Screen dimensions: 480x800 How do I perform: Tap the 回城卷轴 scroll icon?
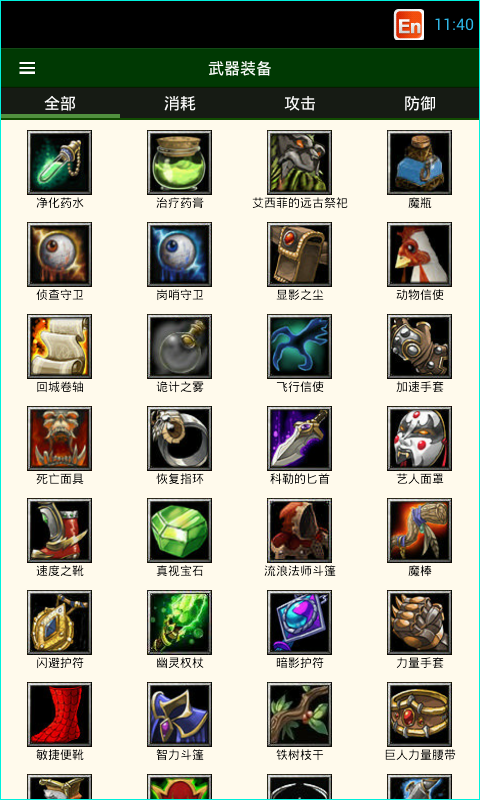click(x=60, y=346)
